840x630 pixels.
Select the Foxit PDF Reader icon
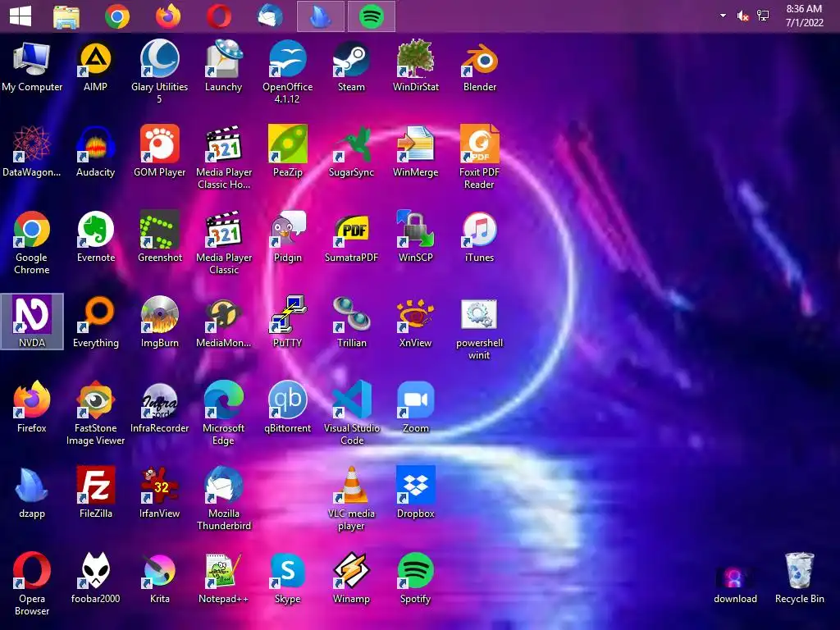(479, 144)
